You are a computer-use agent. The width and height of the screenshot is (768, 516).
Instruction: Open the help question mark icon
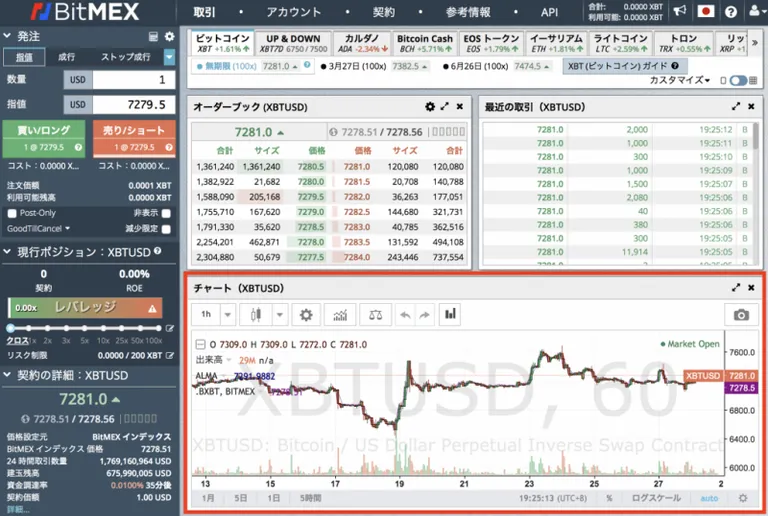point(731,12)
